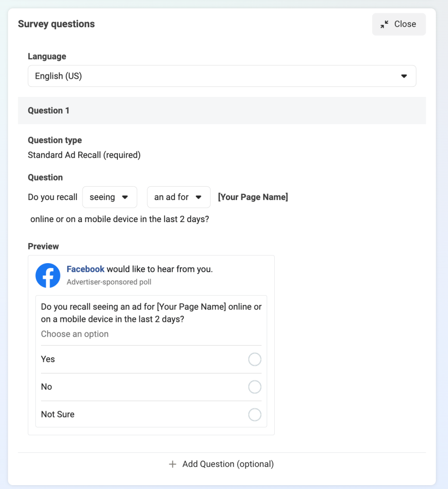
Task: Expand the "an ad for" dropdown
Action: tap(178, 197)
